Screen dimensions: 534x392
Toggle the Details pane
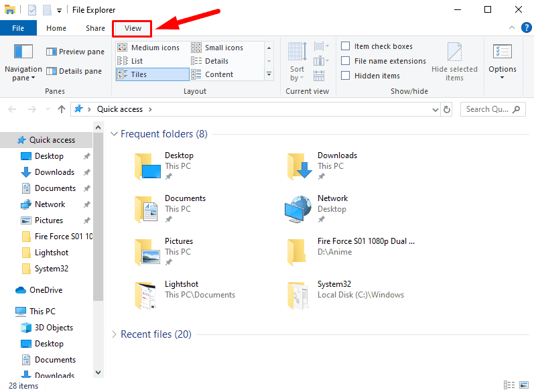pyautogui.click(x=74, y=71)
